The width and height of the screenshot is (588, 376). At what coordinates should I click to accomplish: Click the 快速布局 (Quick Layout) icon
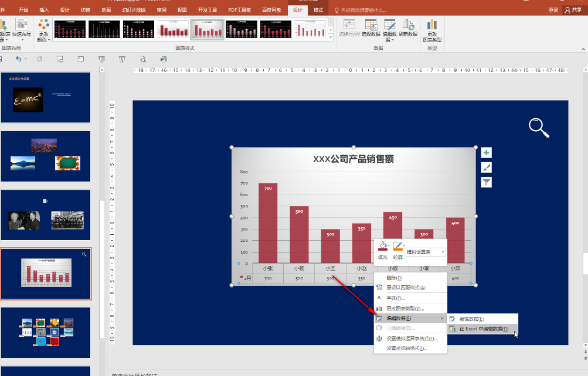coord(21,26)
